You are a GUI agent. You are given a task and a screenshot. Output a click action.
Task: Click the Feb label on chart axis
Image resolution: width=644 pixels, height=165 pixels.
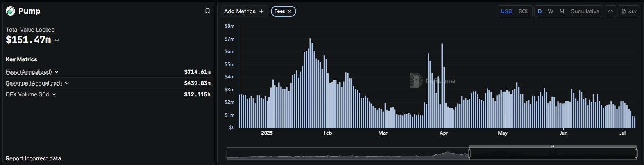(328, 133)
